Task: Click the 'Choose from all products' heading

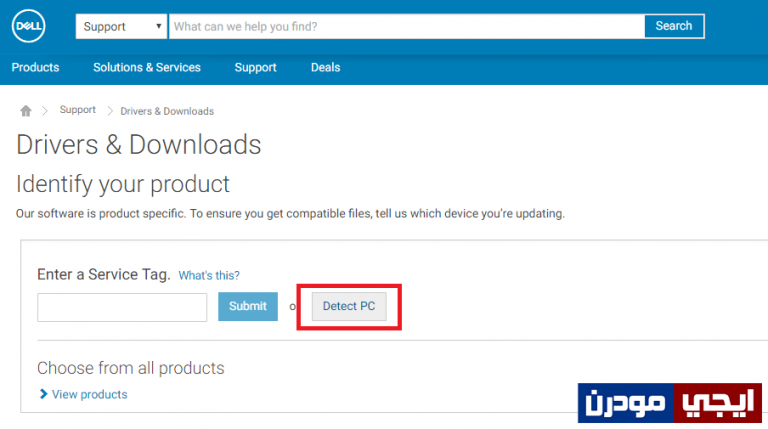Action: (x=131, y=368)
